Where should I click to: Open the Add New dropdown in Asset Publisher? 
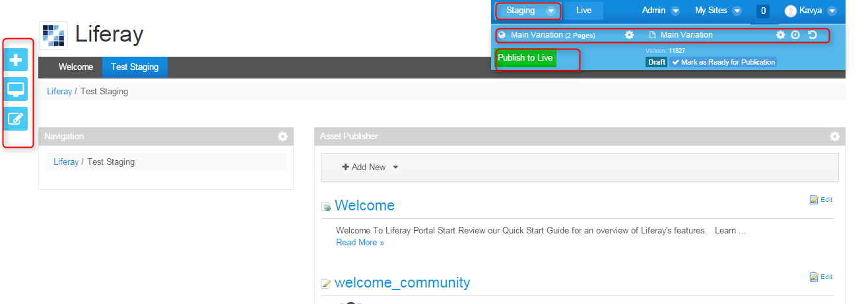pyautogui.click(x=370, y=167)
